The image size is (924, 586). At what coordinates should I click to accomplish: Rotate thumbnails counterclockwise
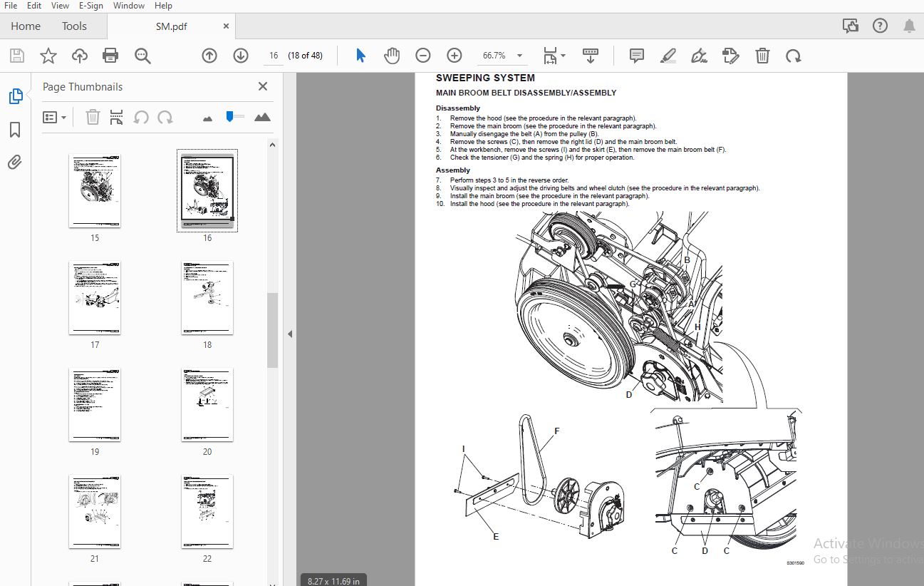[x=141, y=117]
